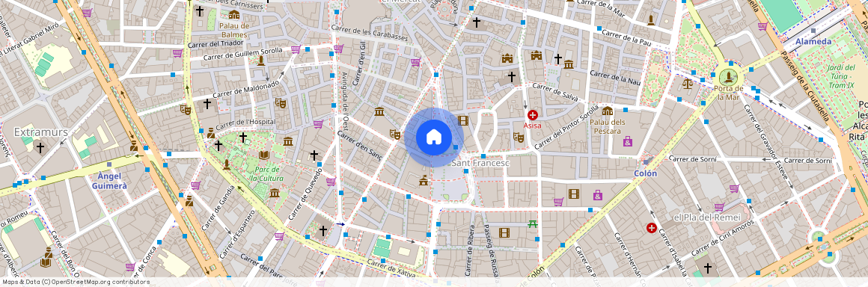Click the Palau de Balmes label

tap(233, 30)
